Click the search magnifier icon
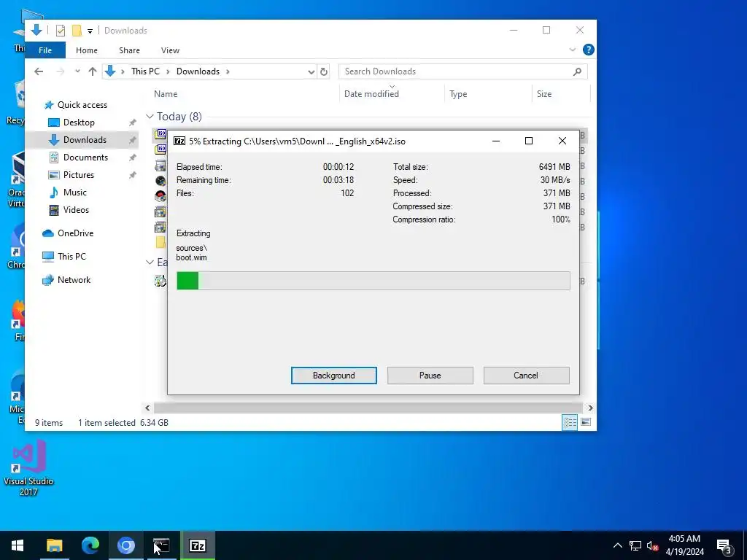747x560 pixels. [577, 71]
